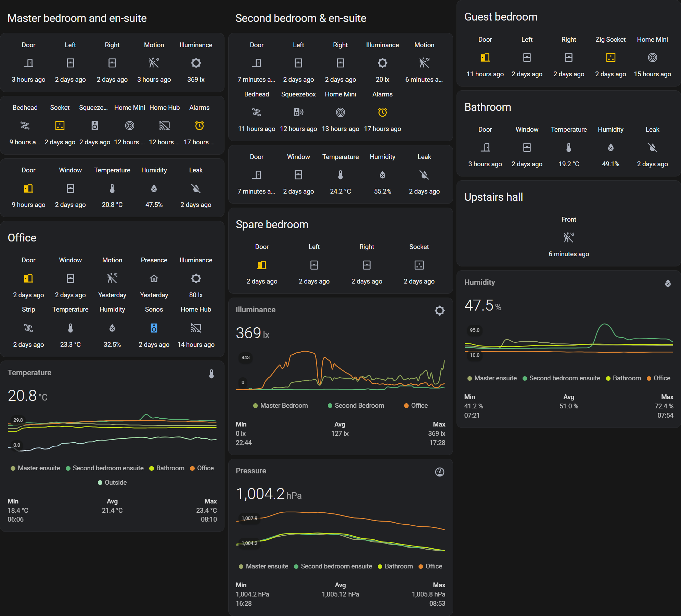Open the Pressure card gauge icon
The width and height of the screenshot is (681, 616).
click(x=439, y=472)
